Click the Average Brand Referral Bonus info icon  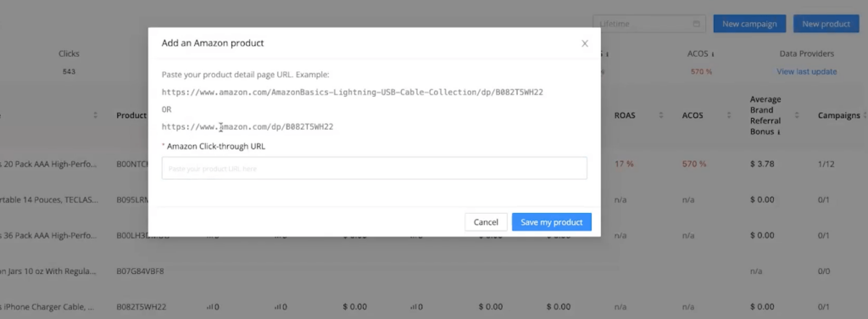click(x=779, y=132)
